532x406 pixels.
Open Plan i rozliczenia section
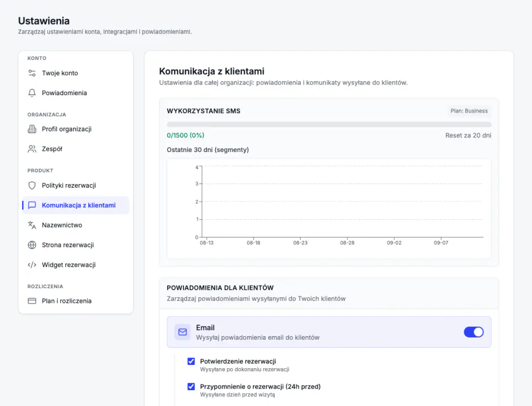(76, 301)
